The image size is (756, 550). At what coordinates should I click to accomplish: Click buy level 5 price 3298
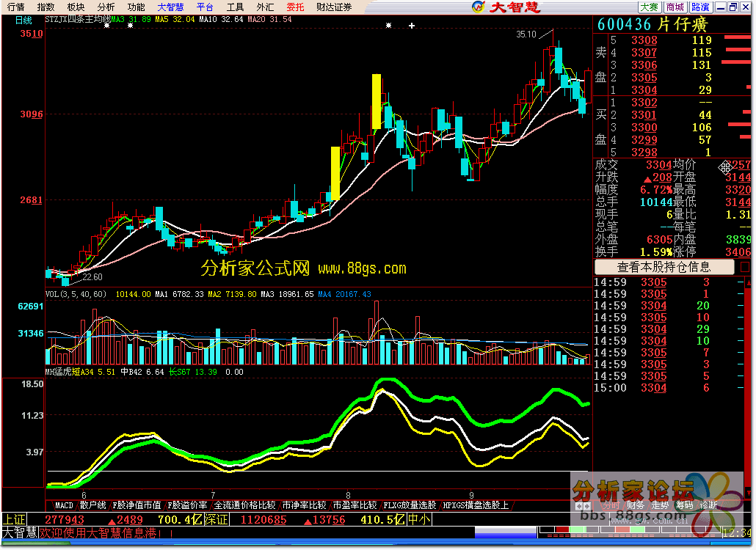click(644, 153)
